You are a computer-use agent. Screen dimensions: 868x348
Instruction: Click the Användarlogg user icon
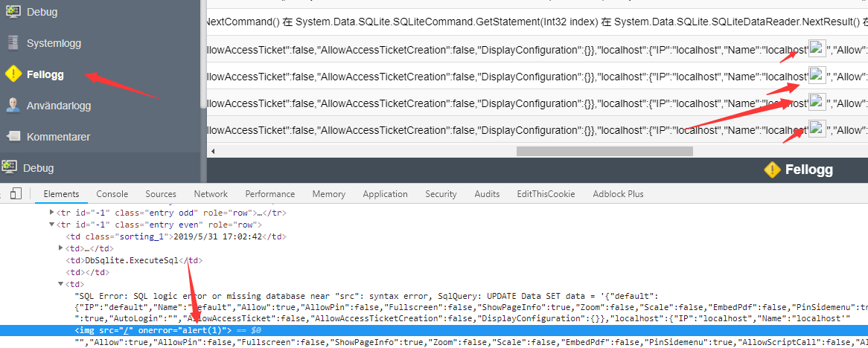pyautogui.click(x=13, y=106)
